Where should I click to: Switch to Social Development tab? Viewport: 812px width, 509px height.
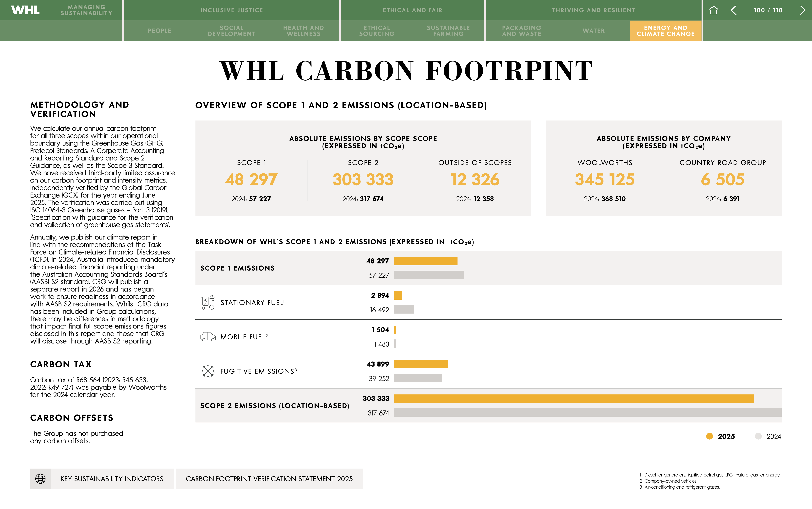tap(232, 31)
